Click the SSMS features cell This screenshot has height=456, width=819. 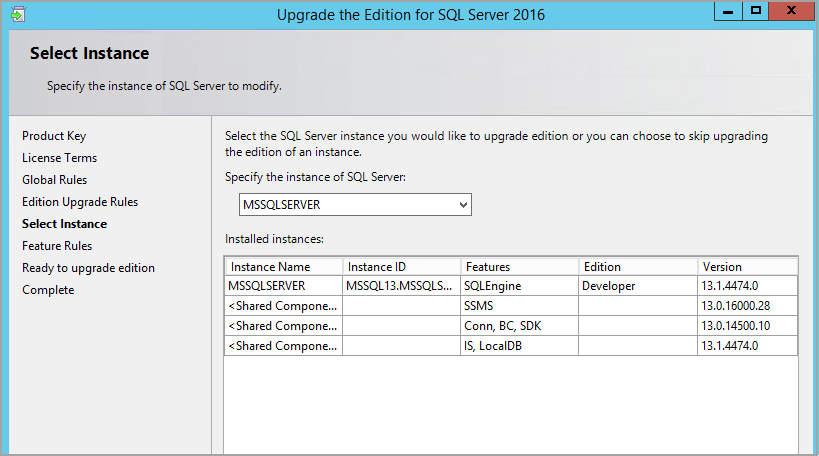(520, 306)
